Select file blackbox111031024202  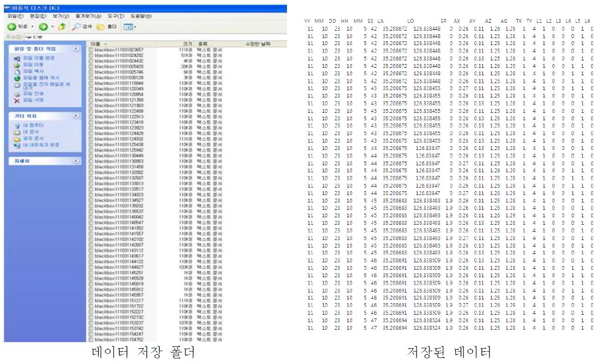118,55
